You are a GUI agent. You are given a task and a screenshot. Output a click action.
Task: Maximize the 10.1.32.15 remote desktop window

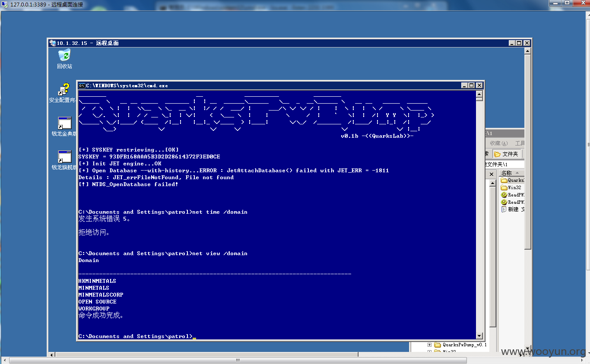tap(519, 43)
